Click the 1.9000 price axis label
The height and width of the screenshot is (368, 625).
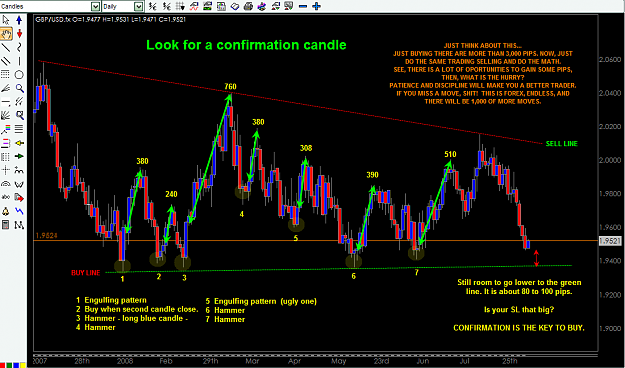(610, 328)
